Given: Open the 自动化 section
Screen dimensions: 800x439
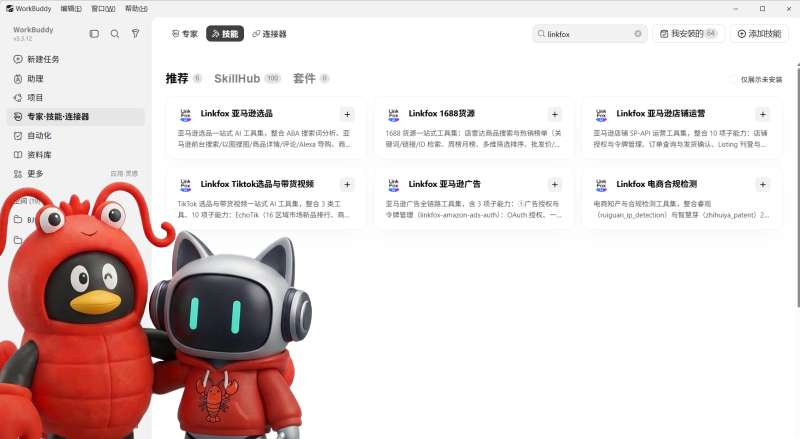Looking at the screenshot, I should pyautogui.click(x=76, y=135).
